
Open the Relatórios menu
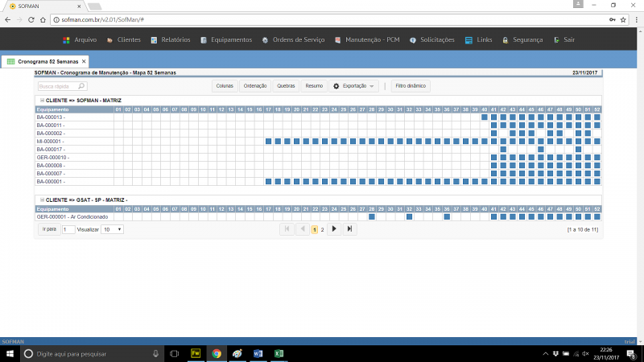tap(170, 39)
